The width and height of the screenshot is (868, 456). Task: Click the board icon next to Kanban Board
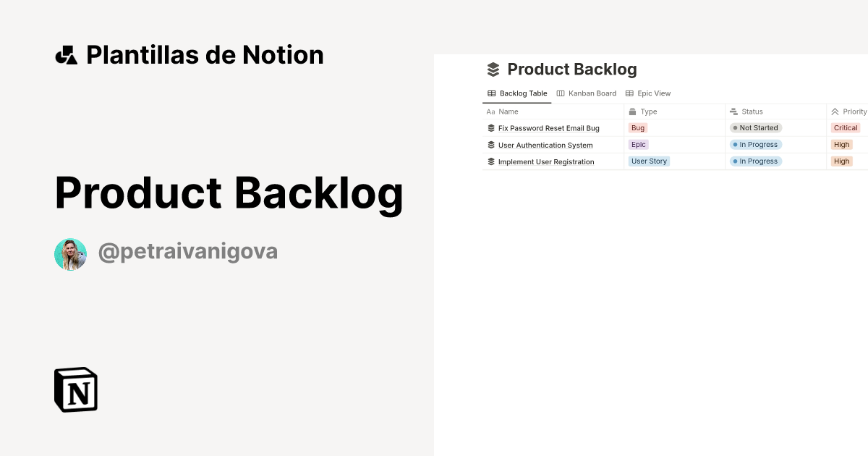(x=560, y=93)
